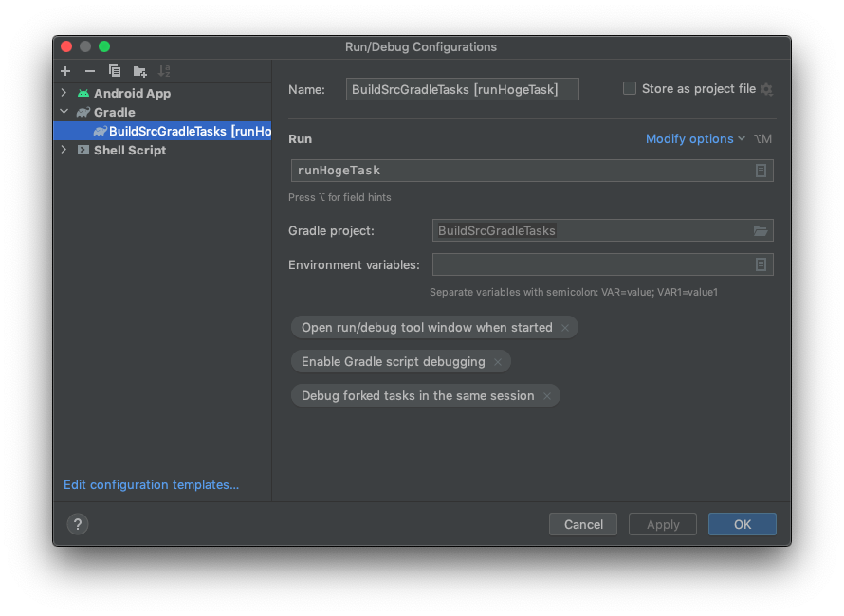Click the Apply button

(662, 524)
